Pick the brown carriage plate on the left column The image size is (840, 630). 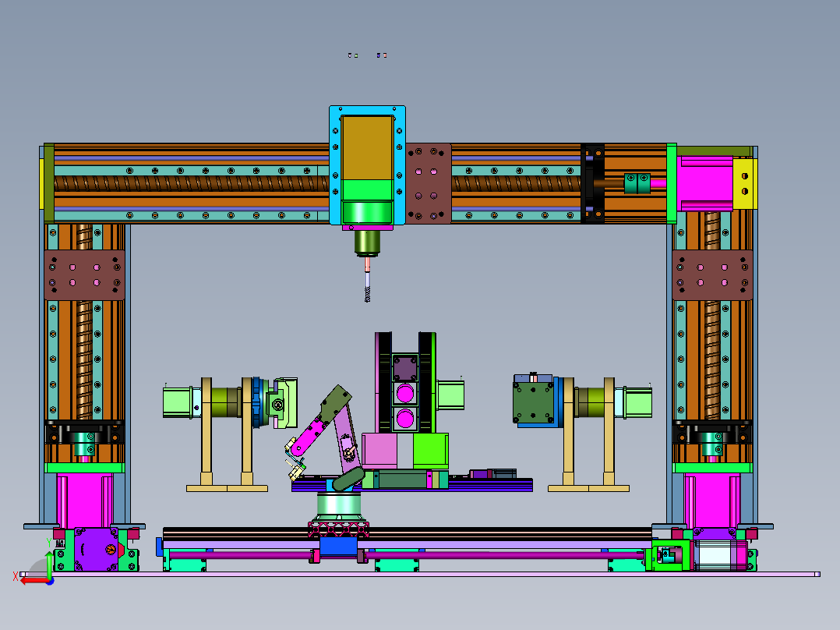click(85, 275)
